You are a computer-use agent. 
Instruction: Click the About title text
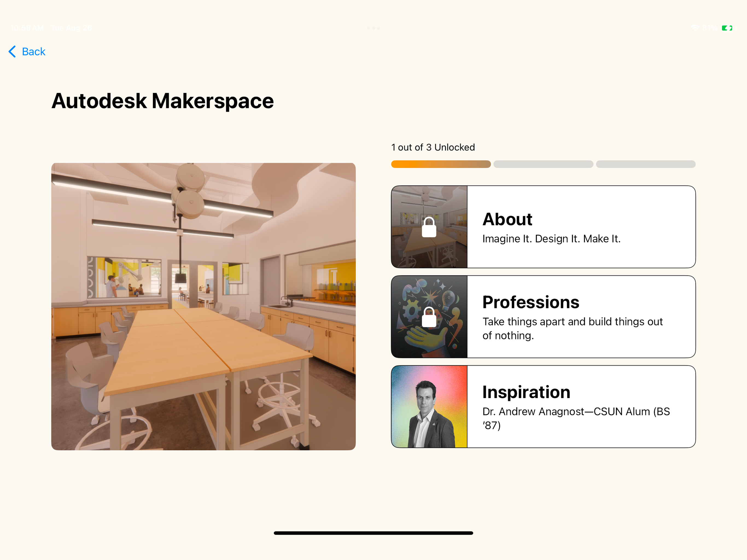point(507,219)
